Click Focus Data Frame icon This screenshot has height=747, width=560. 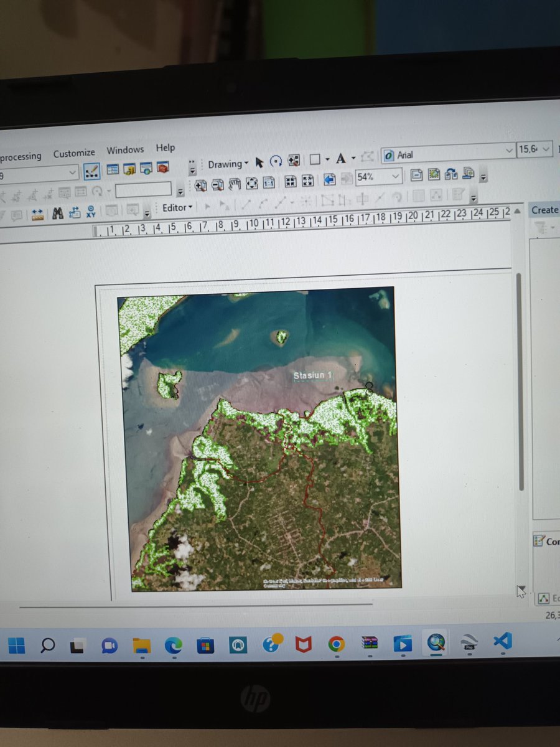click(434, 174)
